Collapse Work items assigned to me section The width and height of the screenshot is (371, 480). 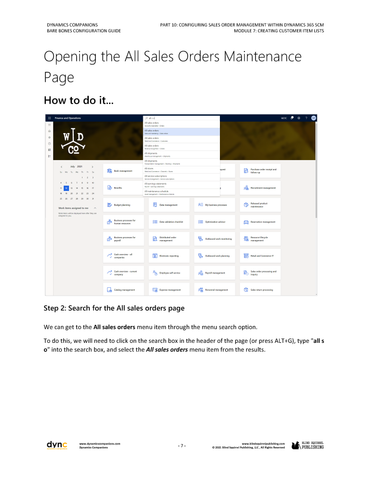pos(95,208)
